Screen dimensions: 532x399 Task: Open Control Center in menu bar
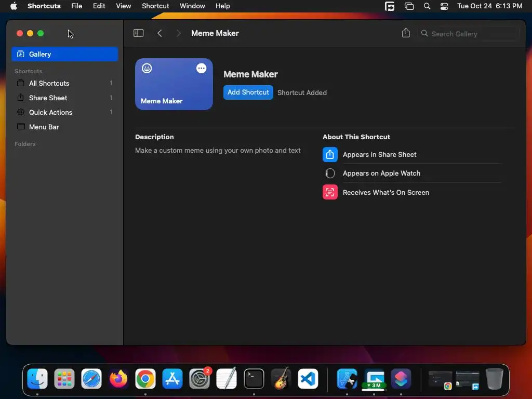point(444,6)
